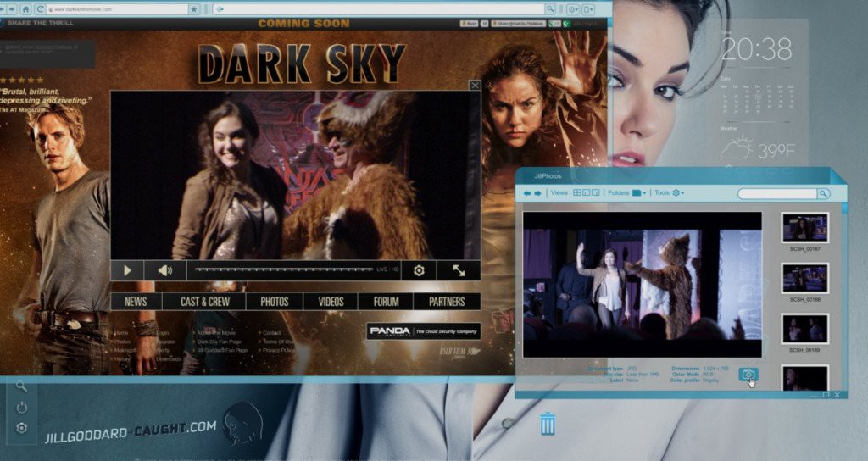Expand video to fullscreen

pyautogui.click(x=459, y=270)
